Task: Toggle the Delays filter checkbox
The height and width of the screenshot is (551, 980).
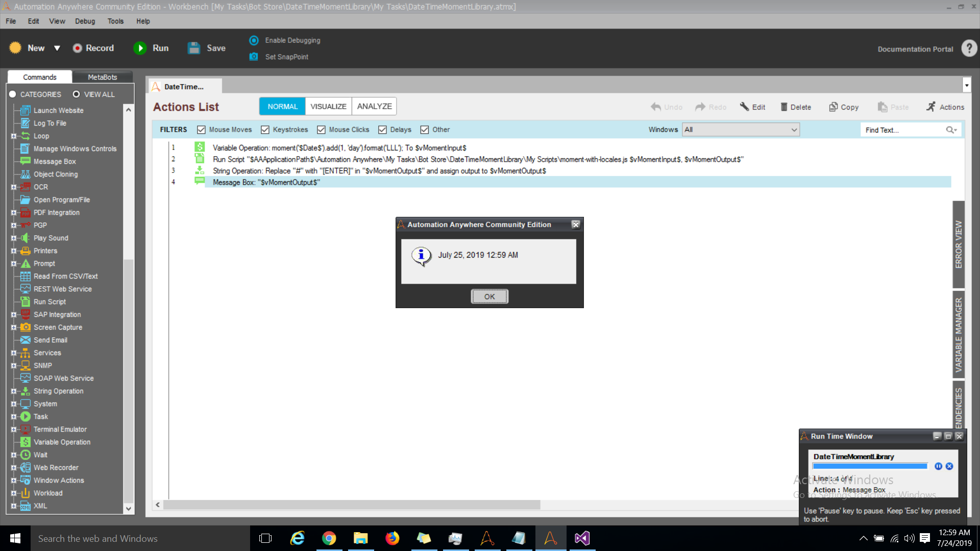Action: [382, 130]
